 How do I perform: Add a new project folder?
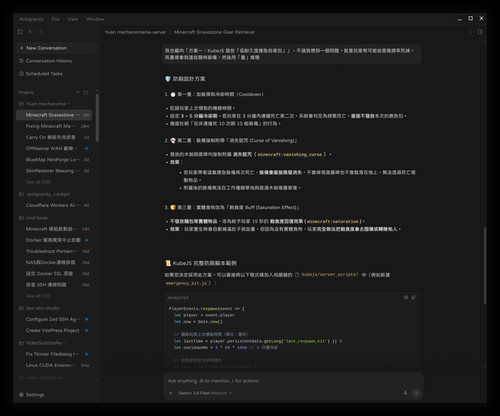86,92
